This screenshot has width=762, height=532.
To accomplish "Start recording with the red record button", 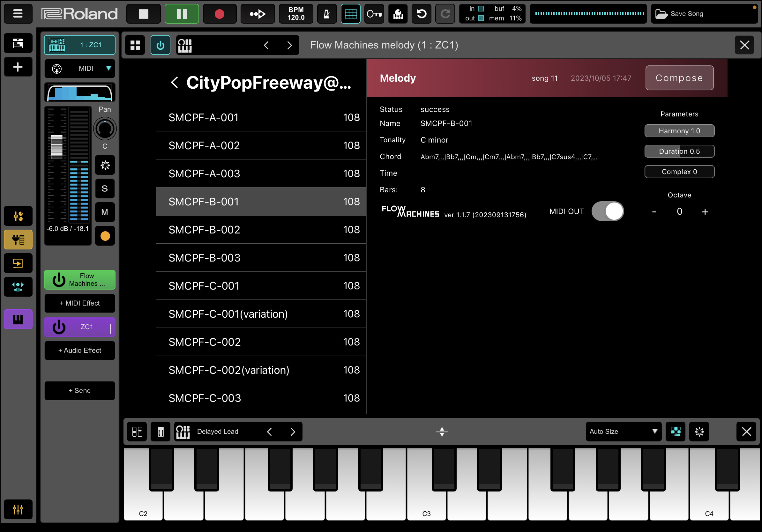I will tap(219, 14).
